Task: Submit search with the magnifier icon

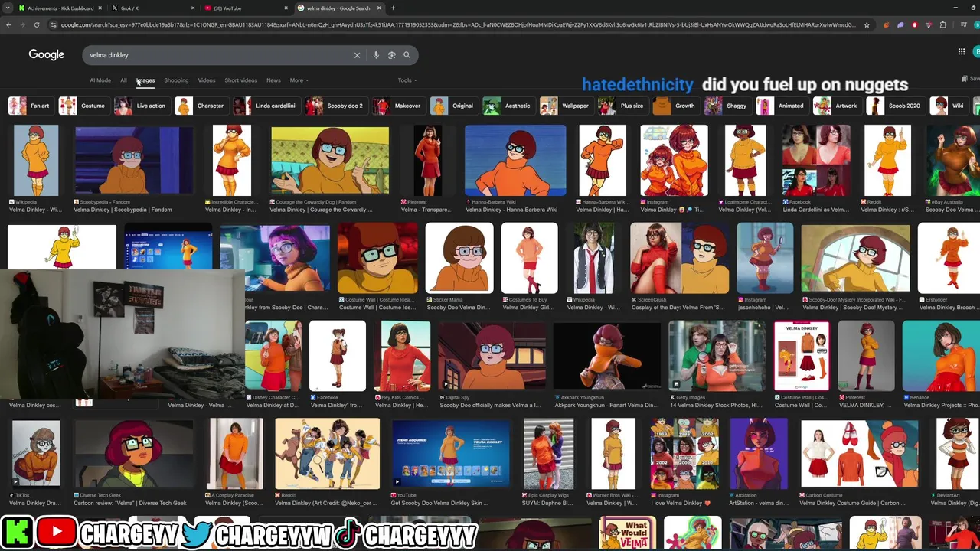Action: (407, 55)
